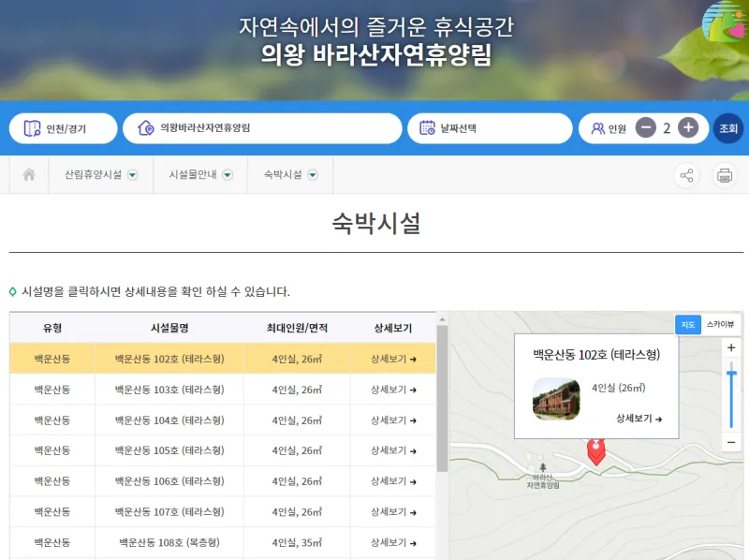The width and height of the screenshot is (749, 560).
Task: Click the 바라산 자연휴양림 map label
Action: (x=543, y=481)
